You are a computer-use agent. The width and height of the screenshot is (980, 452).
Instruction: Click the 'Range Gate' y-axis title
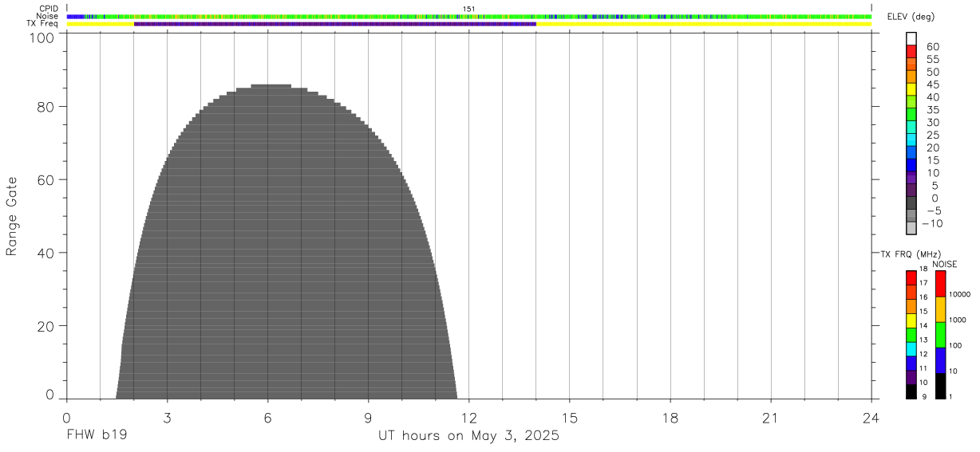point(12,217)
